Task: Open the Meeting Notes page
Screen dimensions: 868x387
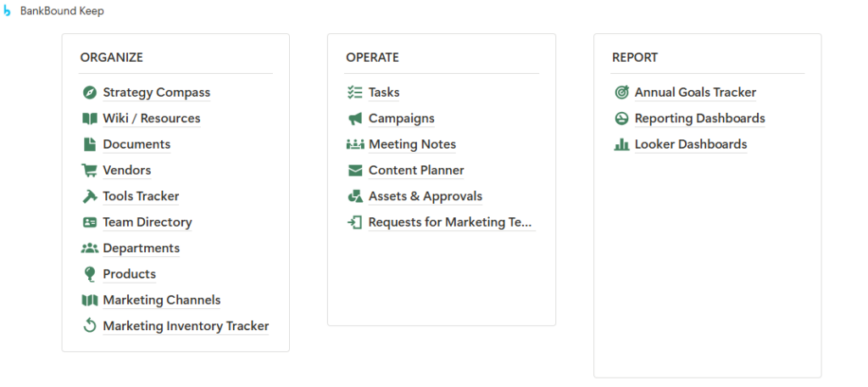Action: point(413,144)
